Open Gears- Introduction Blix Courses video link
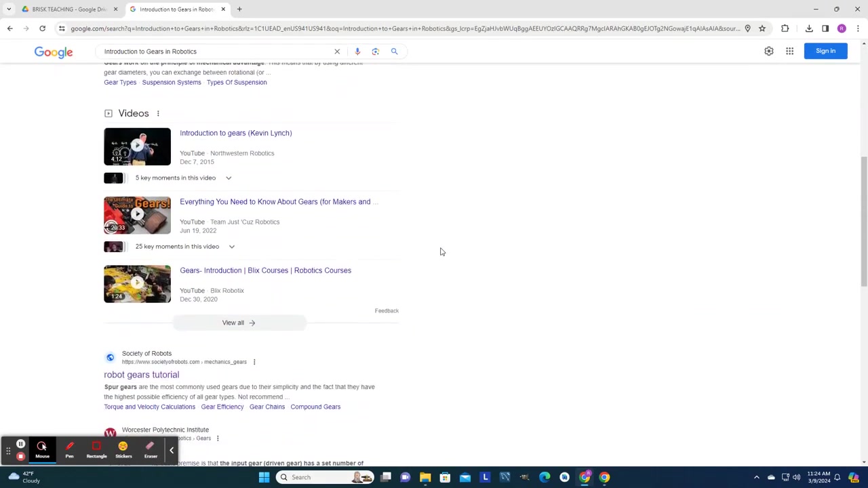This screenshot has height=488, width=868. (265, 270)
